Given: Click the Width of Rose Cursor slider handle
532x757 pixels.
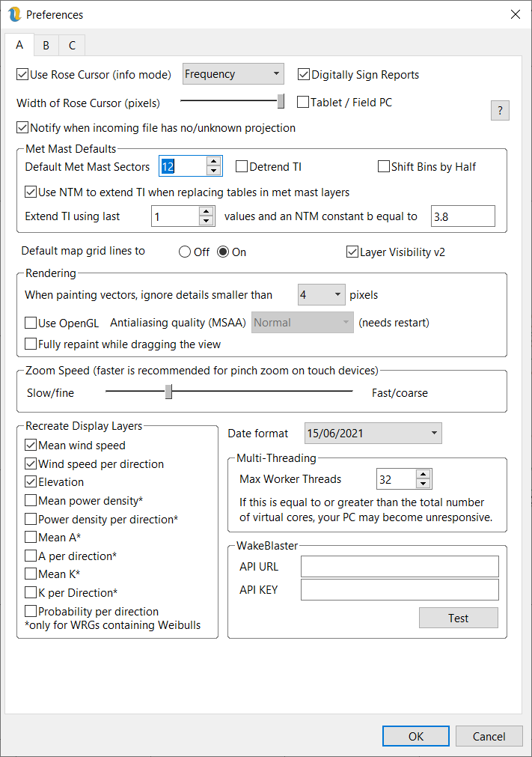Looking at the screenshot, I should coord(281,101).
